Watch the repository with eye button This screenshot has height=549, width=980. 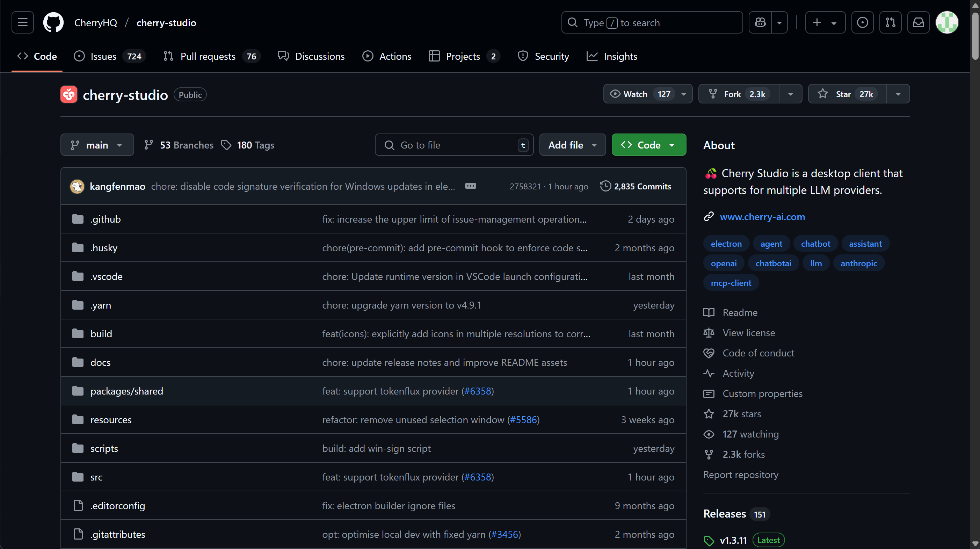pyautogui.click(x=648, y=94)
